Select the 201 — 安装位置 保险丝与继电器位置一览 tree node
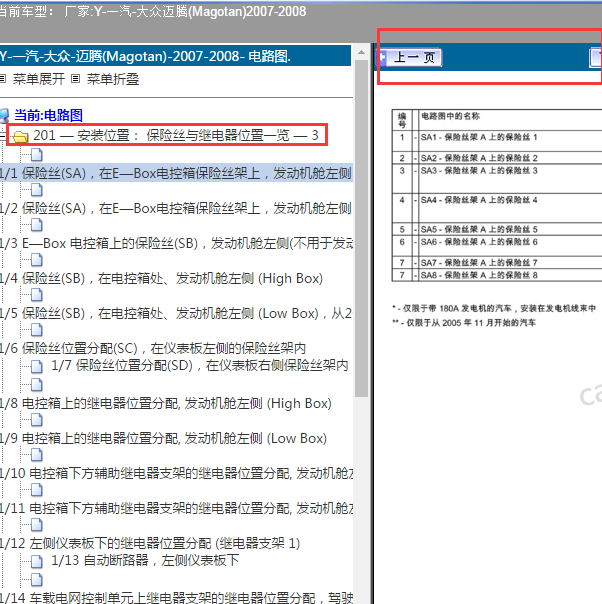Image resolution: width=602 pixels, height=604 pixels. pos(176,135)
